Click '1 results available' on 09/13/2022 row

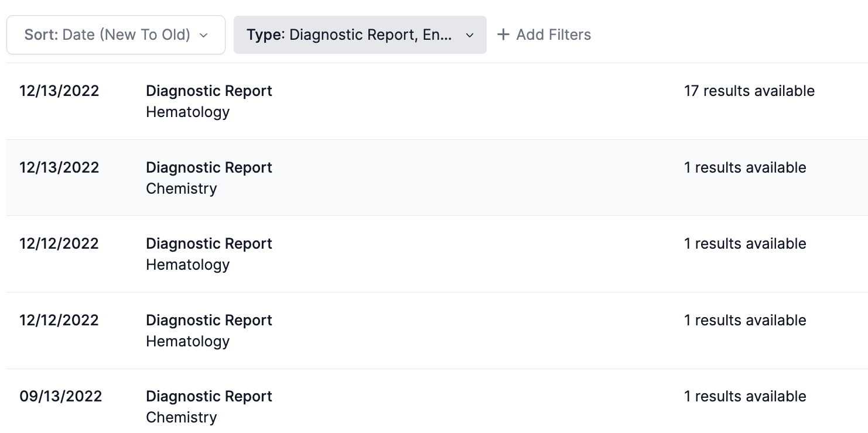point(744,396)
